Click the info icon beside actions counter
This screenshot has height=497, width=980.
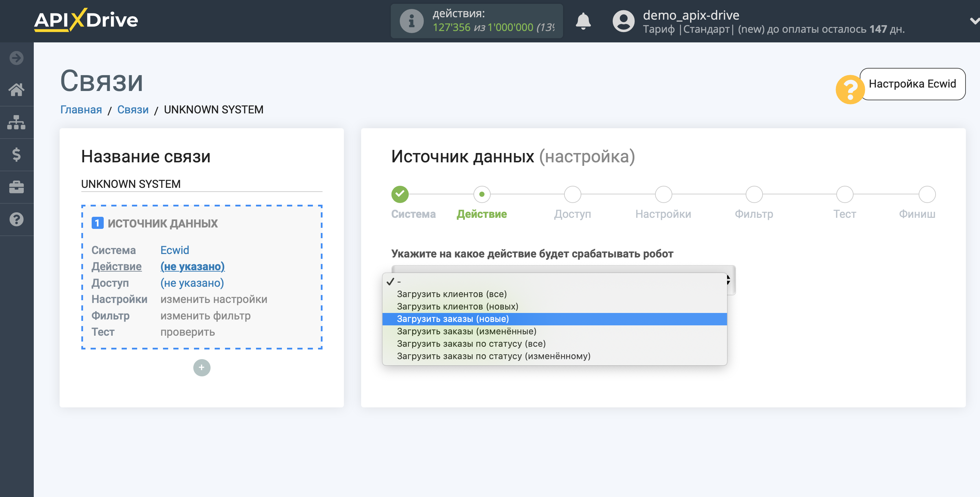coord(411,21)
